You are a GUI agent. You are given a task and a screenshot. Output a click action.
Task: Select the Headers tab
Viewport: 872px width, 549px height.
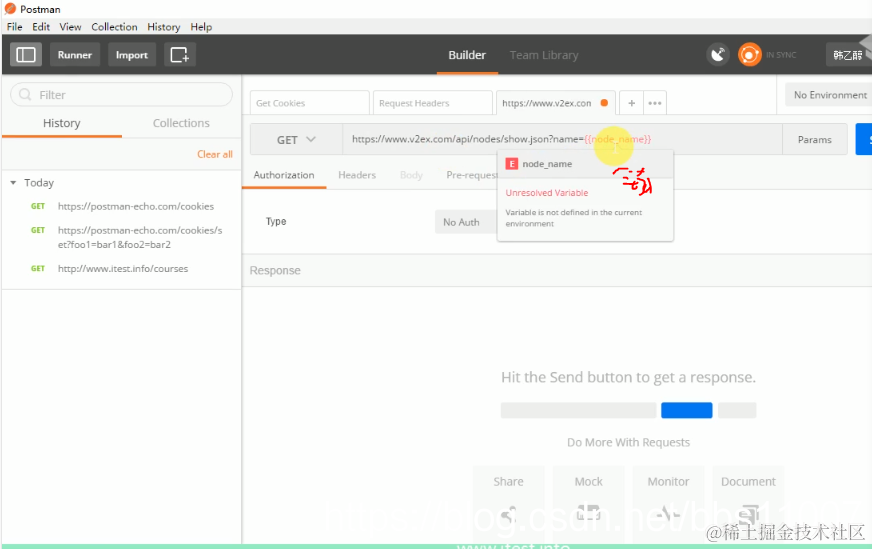(357, 175)
